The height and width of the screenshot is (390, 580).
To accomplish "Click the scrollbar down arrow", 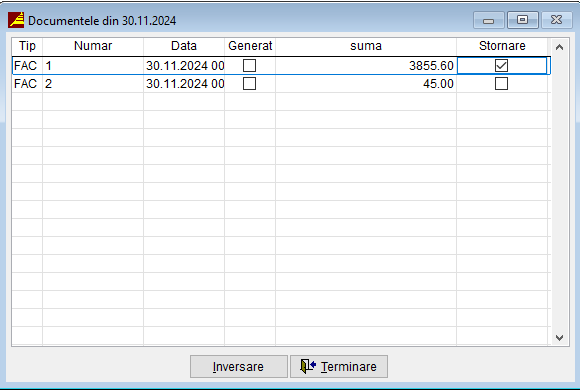I will coord(559,337).
